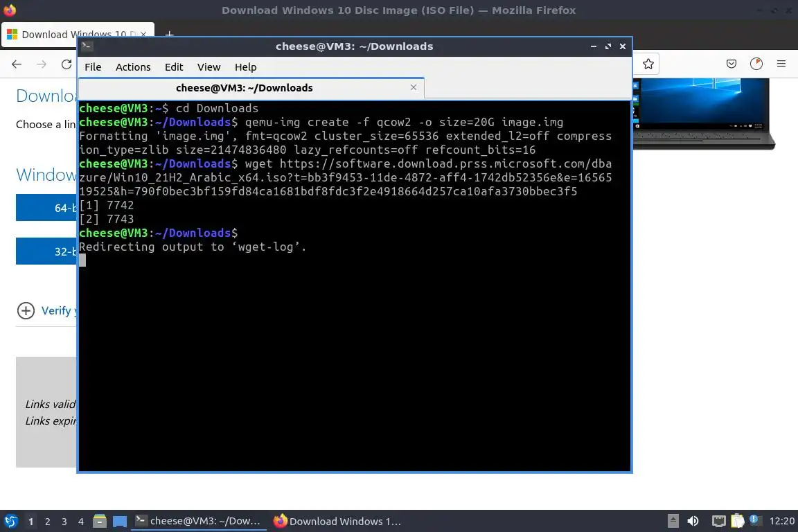Click the 'Redirecting output to wget-log' line
This screenshot has width=798, height=532.
[x=193, y=247]
